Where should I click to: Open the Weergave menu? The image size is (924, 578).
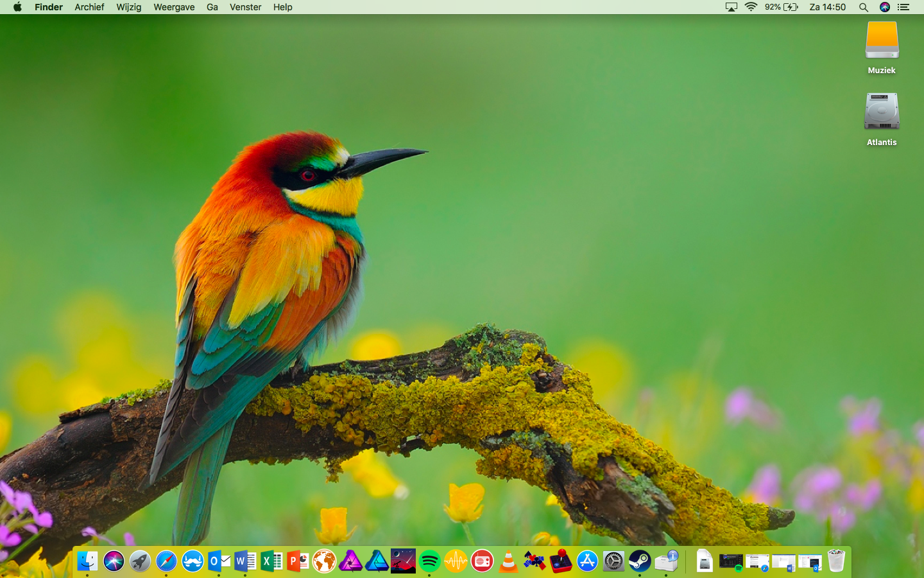174,7
